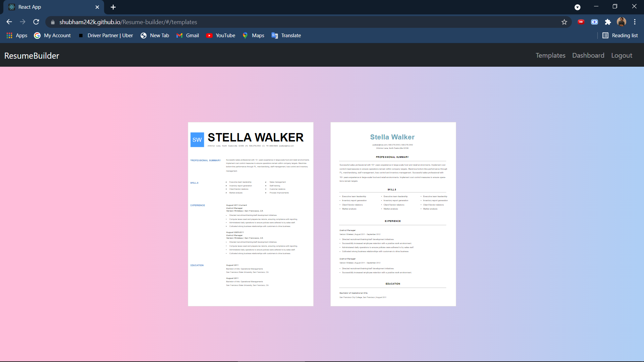Log out of ResumeBuilder
This screenshot has width=644, height=362.
622,55
